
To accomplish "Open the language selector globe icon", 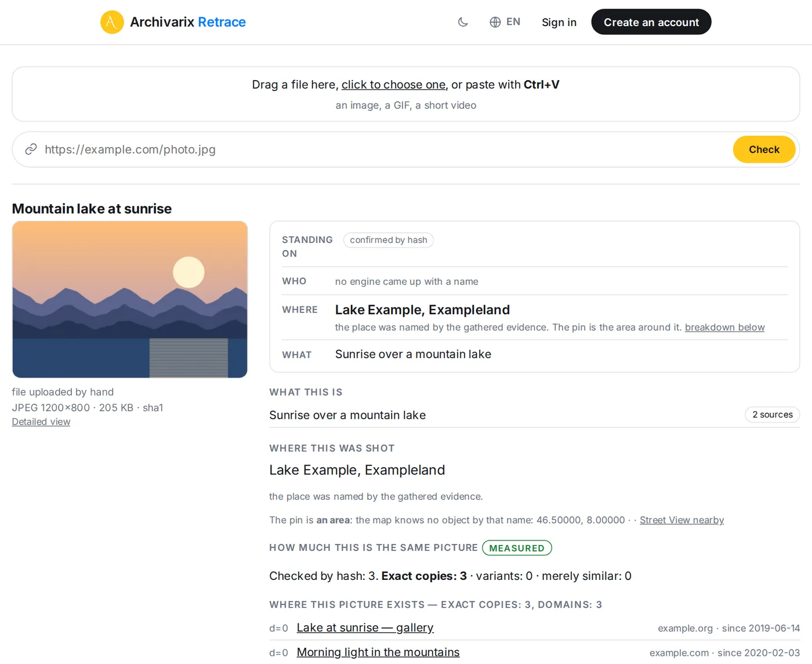I will coord(495,22).
